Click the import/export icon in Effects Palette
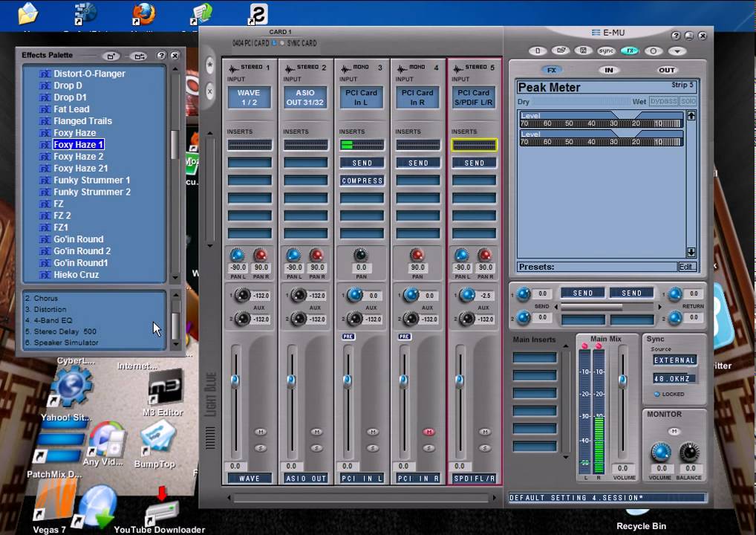Viewport: 756px width, 535px height. pyautogui.click(x=139, y=56)
